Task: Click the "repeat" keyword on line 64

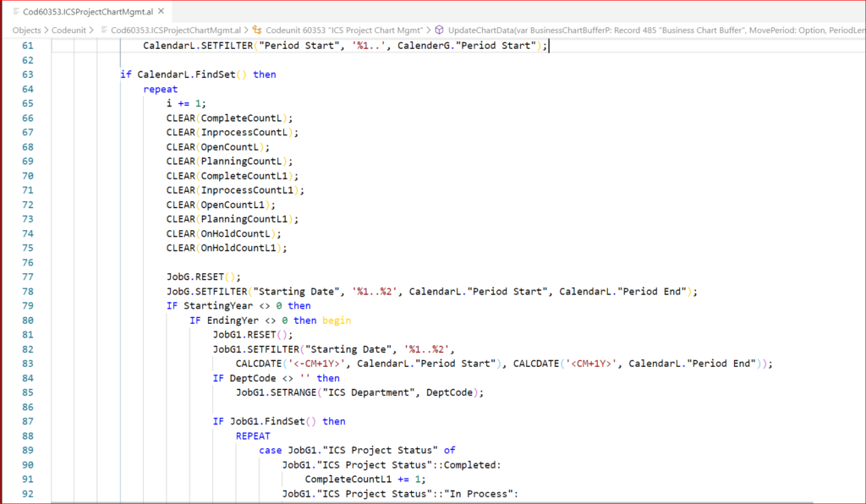Action: coord(160,89)
